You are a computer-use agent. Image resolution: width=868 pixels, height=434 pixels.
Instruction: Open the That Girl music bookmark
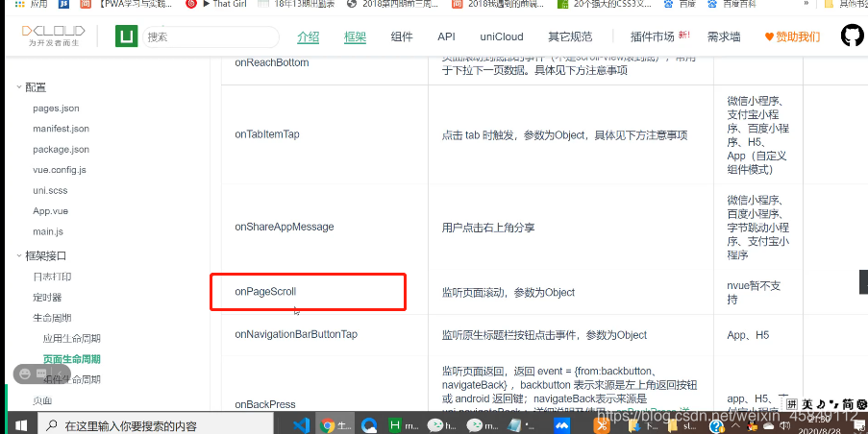[x=216, y=4]
